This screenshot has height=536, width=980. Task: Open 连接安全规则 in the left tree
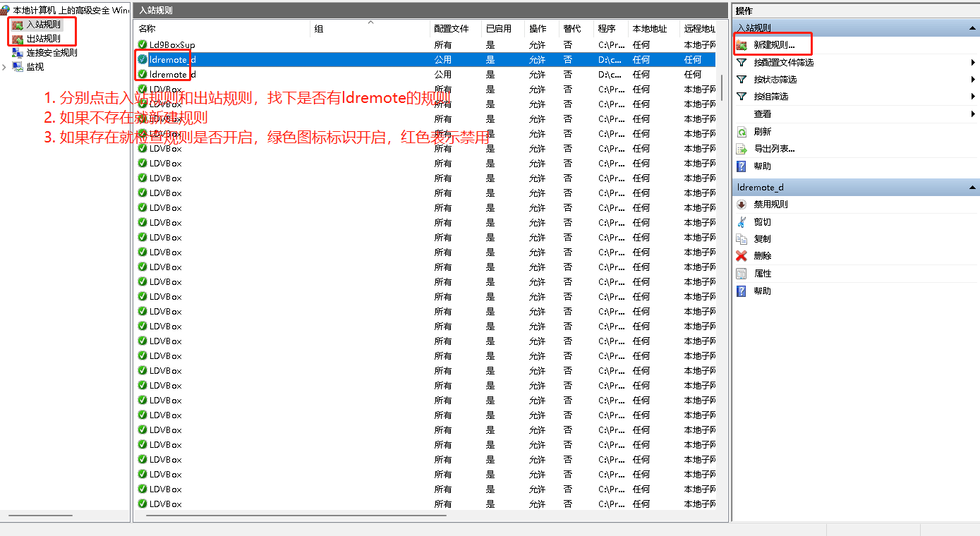pyautogui.click(x=52, y=53)
